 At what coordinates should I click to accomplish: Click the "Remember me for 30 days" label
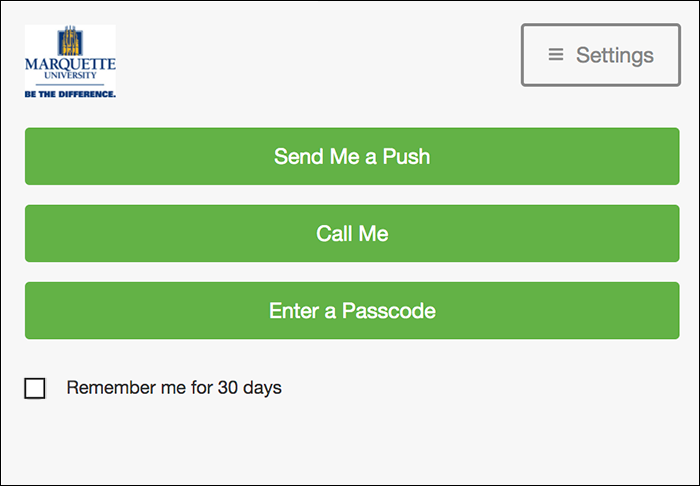tap(174, 388)
